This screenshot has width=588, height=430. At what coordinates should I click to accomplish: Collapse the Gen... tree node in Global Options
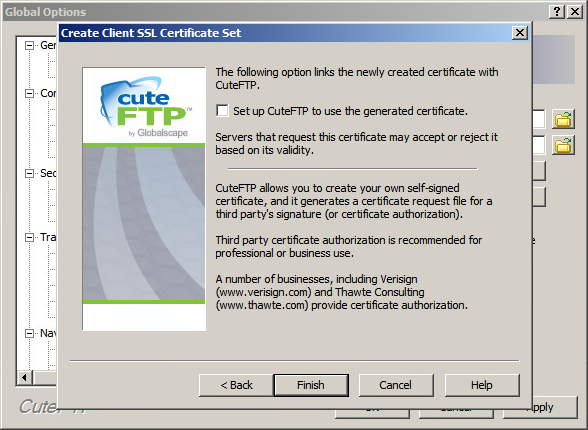[29, 45]
